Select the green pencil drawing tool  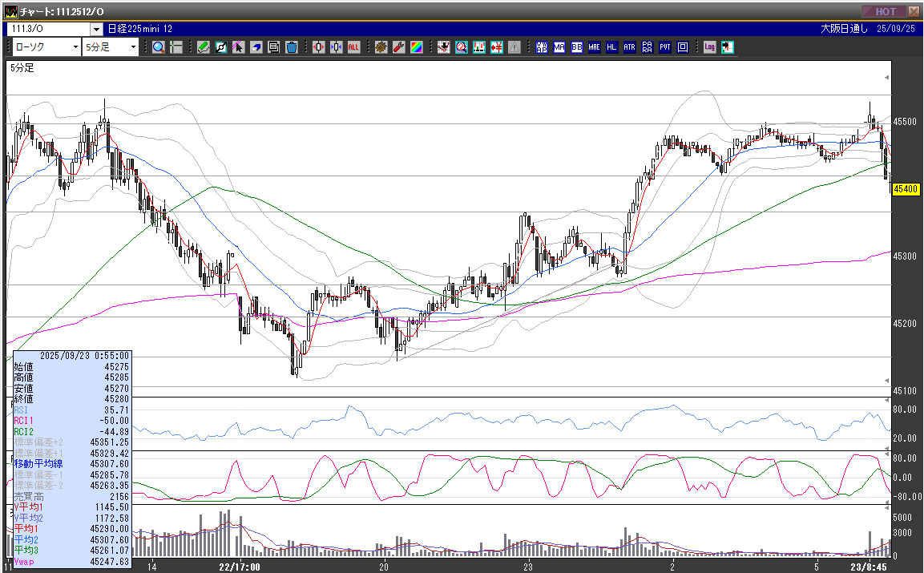pos(204,47)
